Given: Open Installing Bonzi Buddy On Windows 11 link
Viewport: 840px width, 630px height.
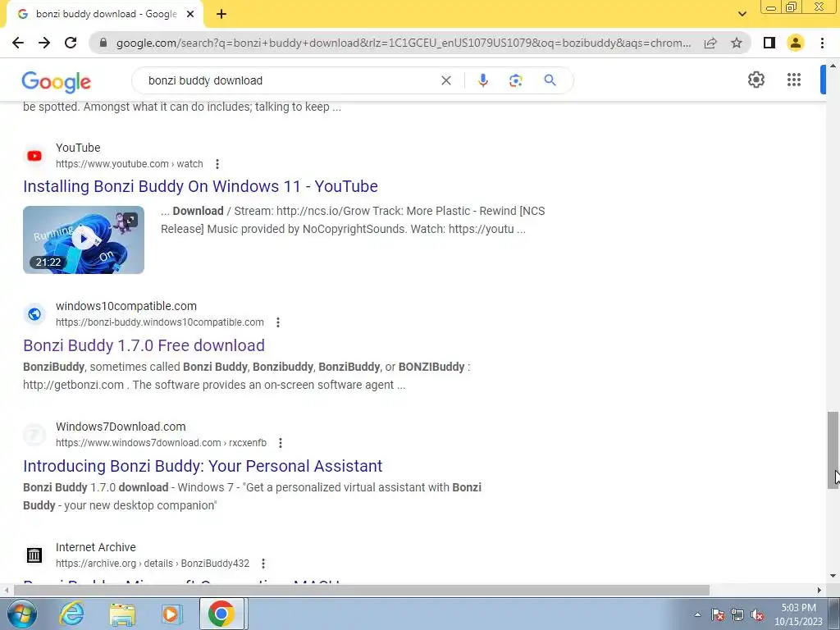Looking at the screenshot, I should [x=200, y=186].
